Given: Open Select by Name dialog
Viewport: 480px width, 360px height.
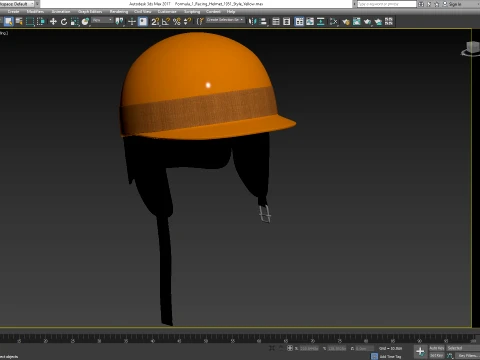Looking at the screenshot, I should (19, 22).
